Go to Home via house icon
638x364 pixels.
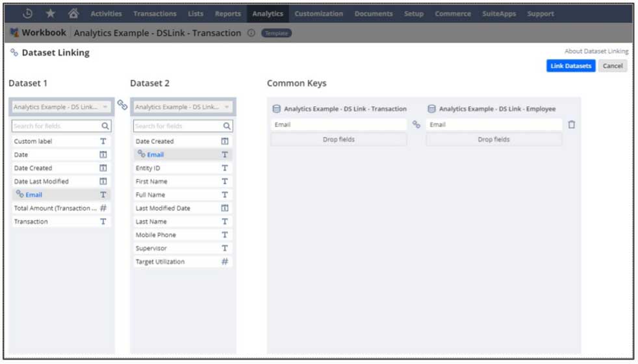(x=73, y=13)
